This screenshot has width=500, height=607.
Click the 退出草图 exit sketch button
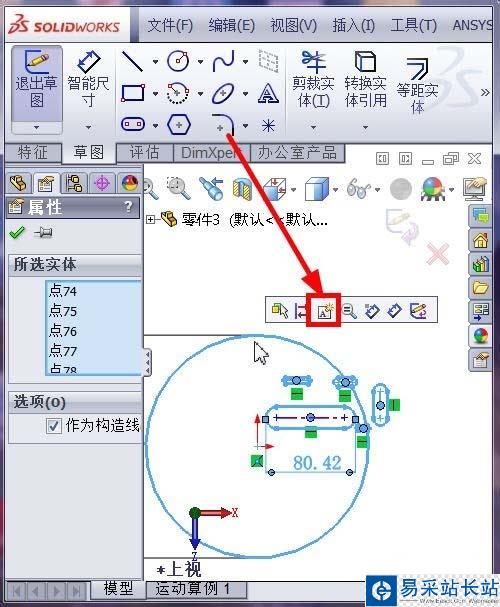pos(36,83)
